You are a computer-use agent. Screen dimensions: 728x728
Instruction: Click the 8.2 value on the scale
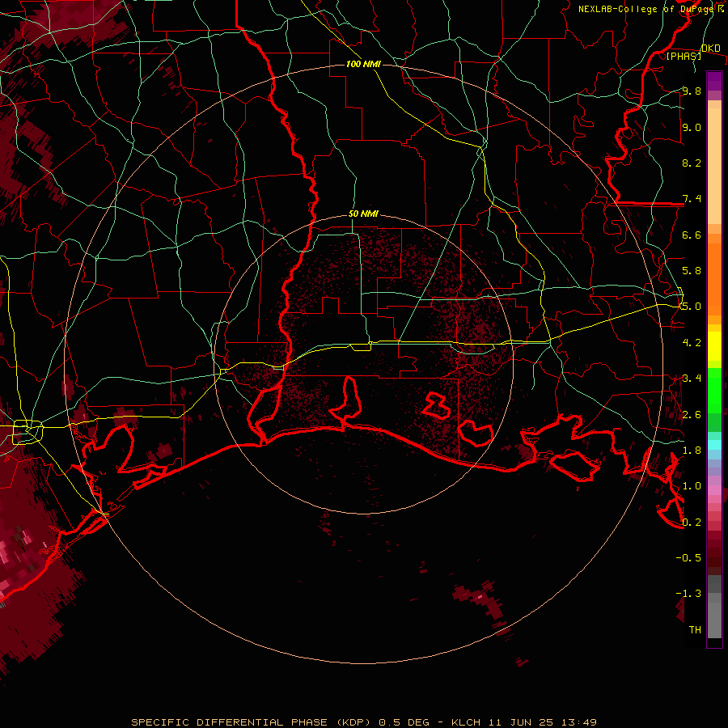pyautogui.click(x=692, y=163)
